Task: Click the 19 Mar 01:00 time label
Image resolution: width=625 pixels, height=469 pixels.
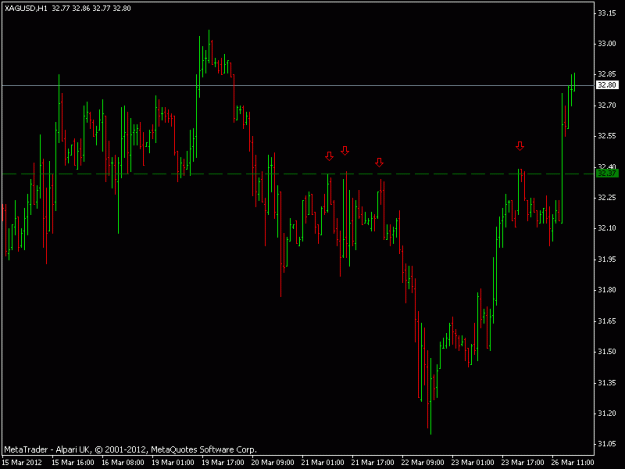Action: pyautogui.click(x=173, y=463)
